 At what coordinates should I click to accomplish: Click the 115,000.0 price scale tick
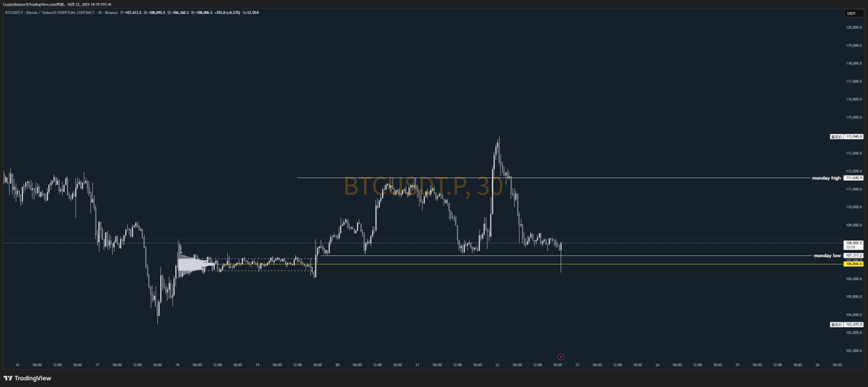point(854,117)
